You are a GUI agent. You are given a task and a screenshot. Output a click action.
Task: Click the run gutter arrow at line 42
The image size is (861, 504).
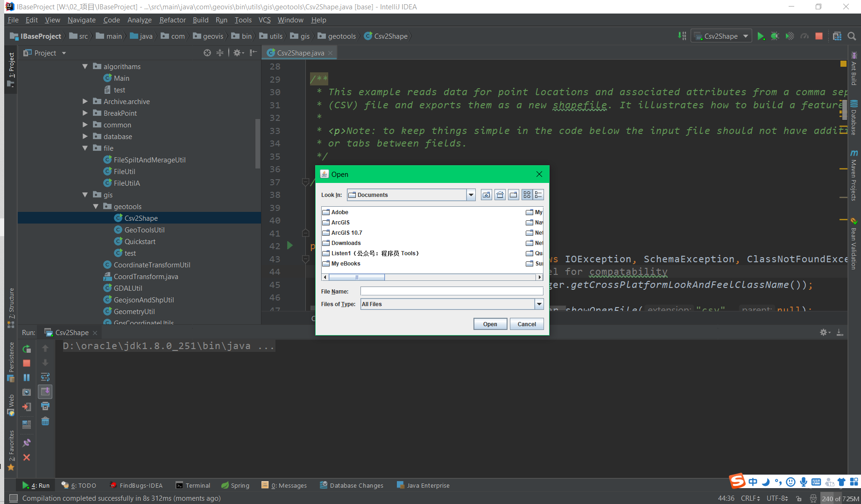289,245
